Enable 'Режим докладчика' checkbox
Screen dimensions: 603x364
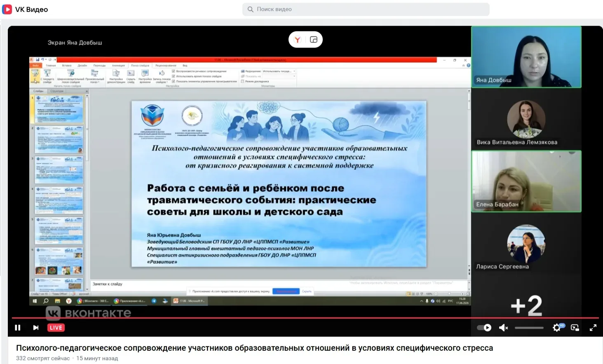[243, 81]
